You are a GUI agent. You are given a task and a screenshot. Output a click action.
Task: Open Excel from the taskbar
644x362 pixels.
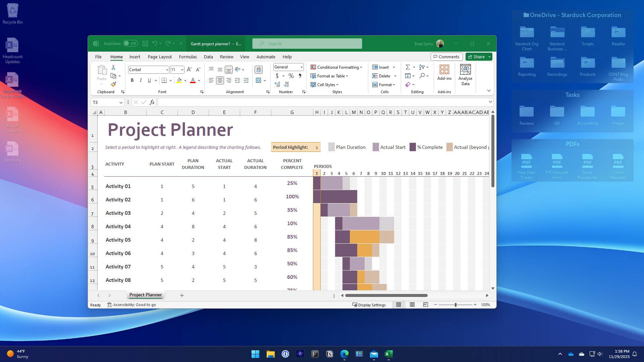(389, 354)
